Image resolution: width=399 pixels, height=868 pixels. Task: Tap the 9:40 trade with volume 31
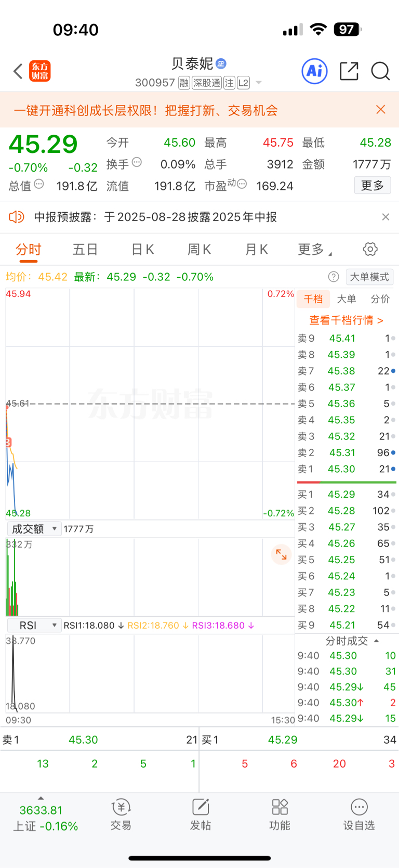346,671
